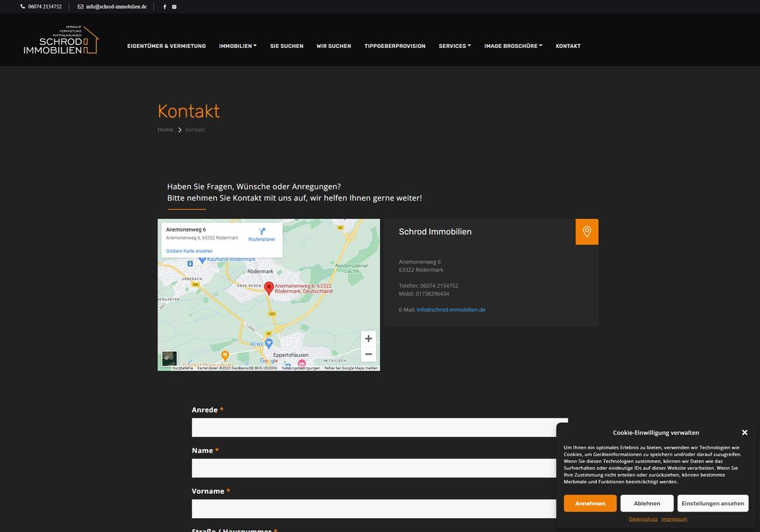The width and height of the screenshot is (760, 532).
Task: Accept cookies with Annehmen button
Action: (x=590, y=503)
